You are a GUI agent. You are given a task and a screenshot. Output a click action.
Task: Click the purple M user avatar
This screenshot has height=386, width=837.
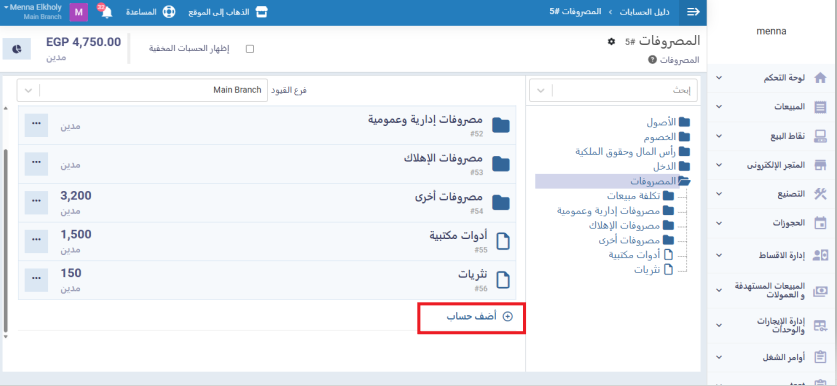pos(78,12)
